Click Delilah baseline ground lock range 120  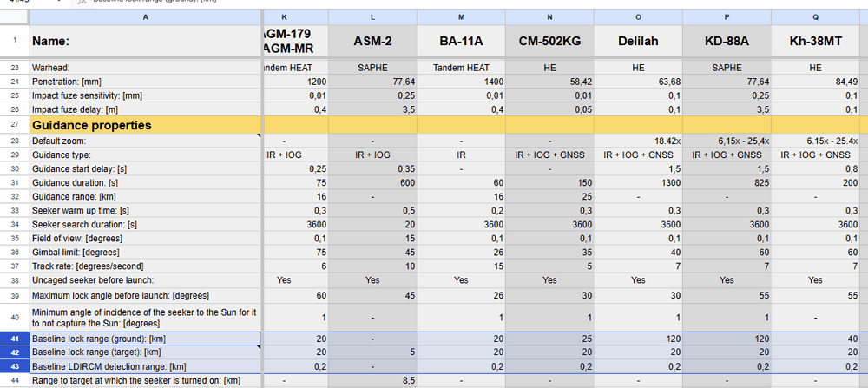pos(638,339)
